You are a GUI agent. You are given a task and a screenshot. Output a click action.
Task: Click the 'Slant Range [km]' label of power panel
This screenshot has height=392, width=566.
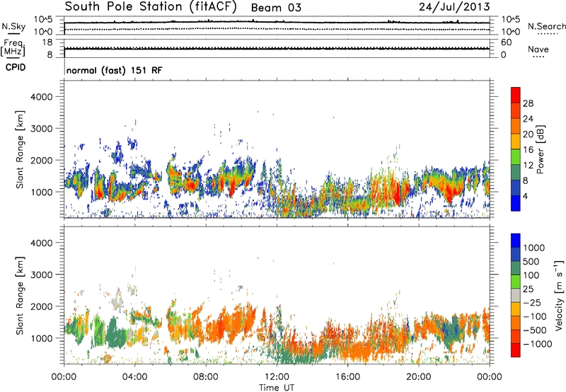[20, 149]
